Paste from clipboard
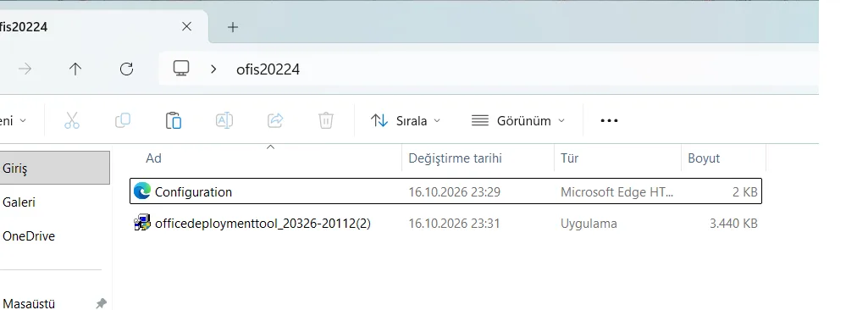 174,120
